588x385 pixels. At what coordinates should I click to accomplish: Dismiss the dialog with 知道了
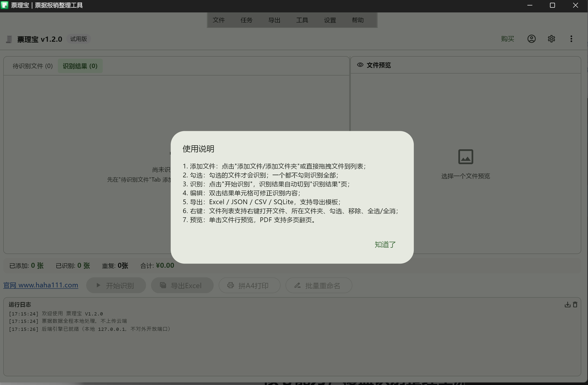click(x=385, y=244)
